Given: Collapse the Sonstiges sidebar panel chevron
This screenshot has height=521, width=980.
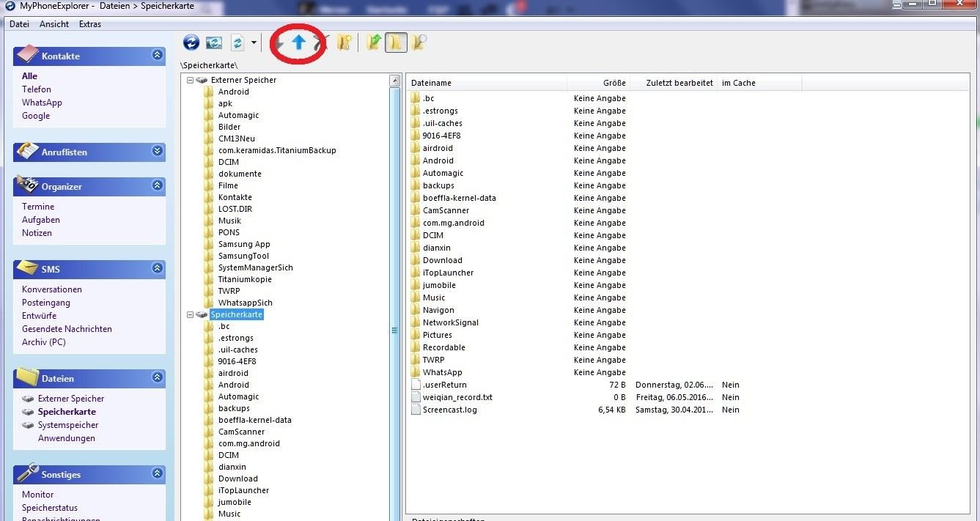Looking at the screenshot, I should pos(157,473).
